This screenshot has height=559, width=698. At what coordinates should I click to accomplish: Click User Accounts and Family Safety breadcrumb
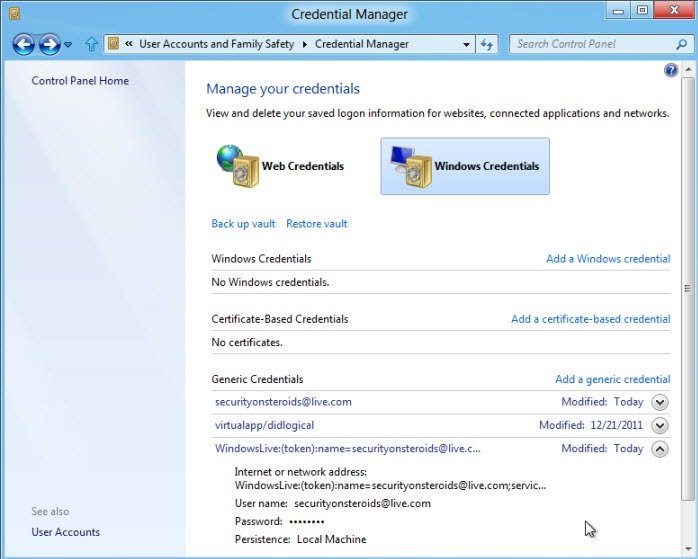click(x=216, y=44)
